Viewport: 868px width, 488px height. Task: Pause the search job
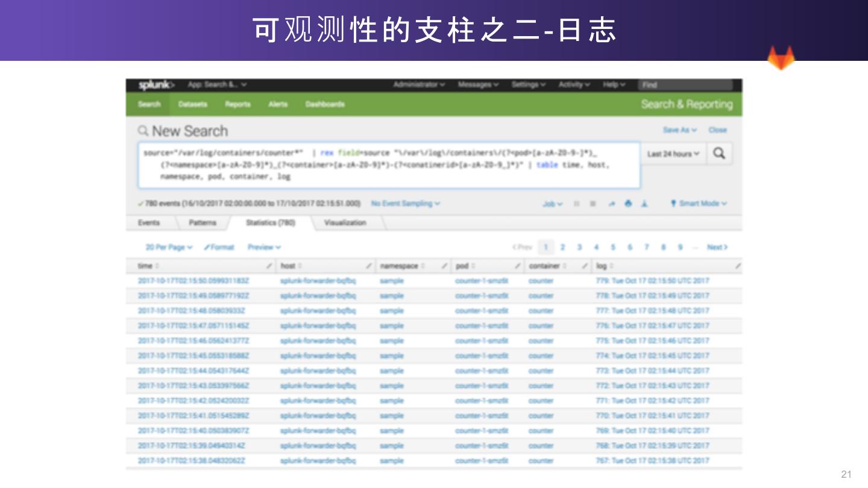pos(577,204)
